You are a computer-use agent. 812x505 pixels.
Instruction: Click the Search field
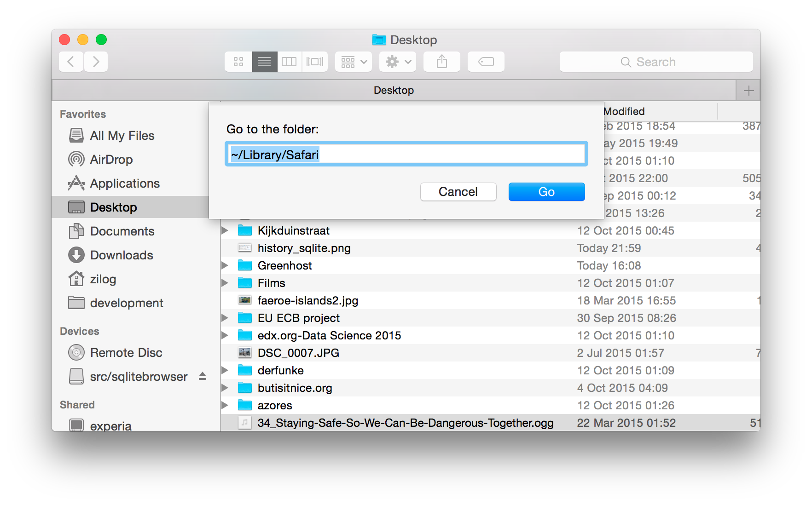tap(656, 62)
